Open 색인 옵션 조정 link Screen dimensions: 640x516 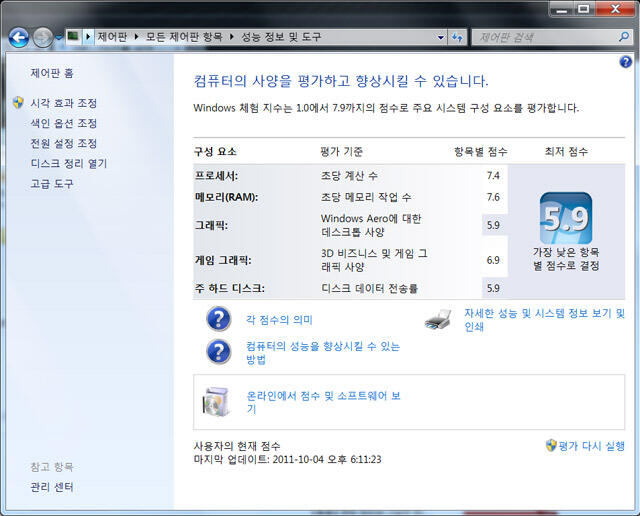(x=64, y=123)
